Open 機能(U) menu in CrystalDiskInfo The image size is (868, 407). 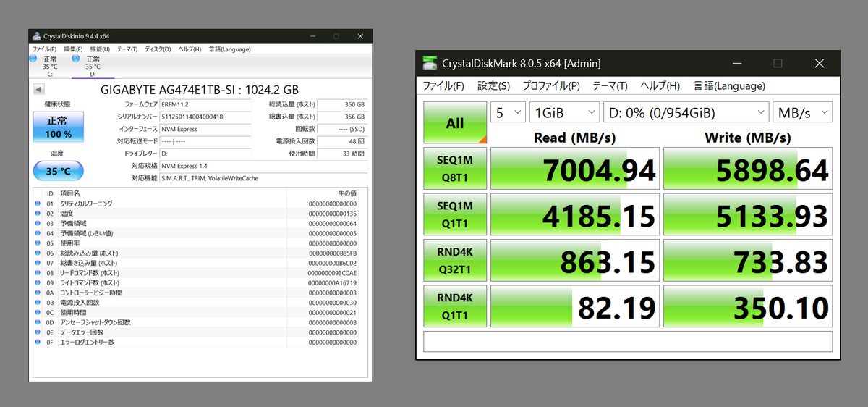coord(101,49)
